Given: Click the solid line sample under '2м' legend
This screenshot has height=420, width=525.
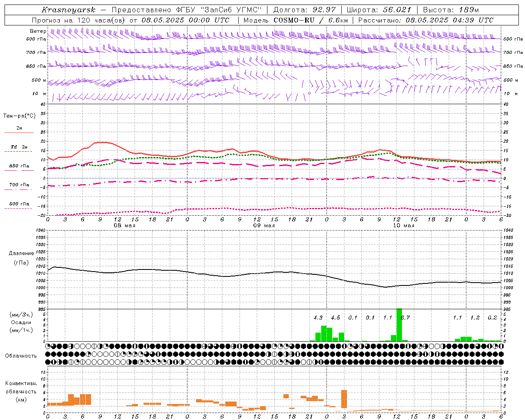Looking at the screenshot, I should click(x=19, y=132).
